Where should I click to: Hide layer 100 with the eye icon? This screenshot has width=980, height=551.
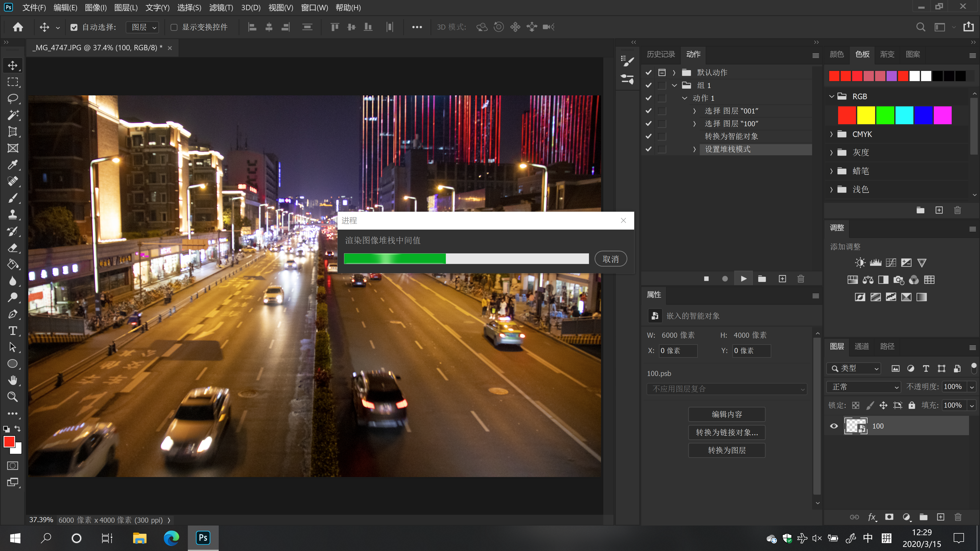pyautogui.click(x=834, y=426)
